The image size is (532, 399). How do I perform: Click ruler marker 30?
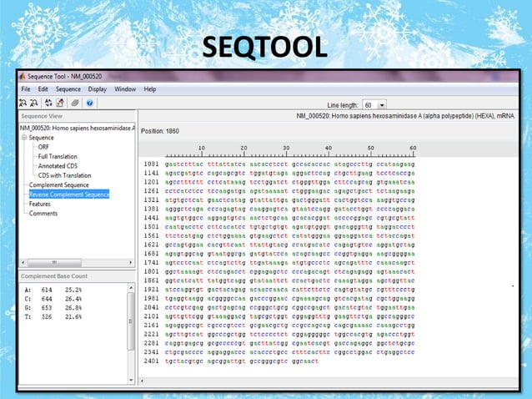click(x=286, y=148)
